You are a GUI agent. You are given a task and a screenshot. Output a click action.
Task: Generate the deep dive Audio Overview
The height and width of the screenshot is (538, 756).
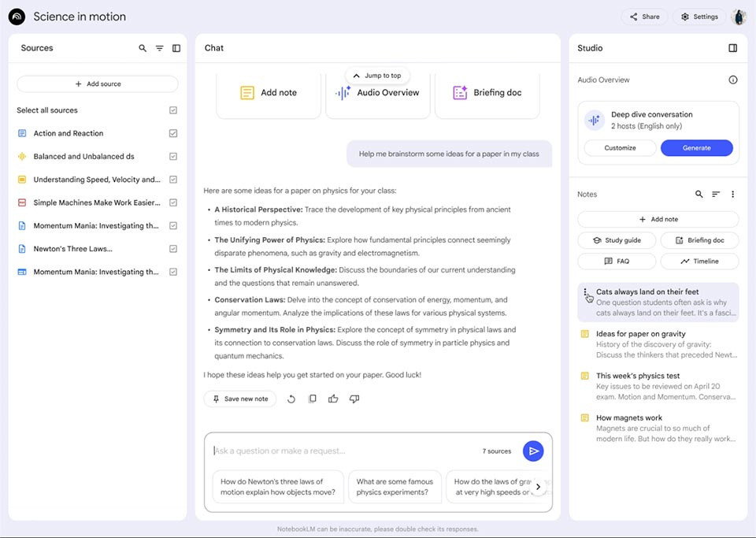click(x=696, y=147)
